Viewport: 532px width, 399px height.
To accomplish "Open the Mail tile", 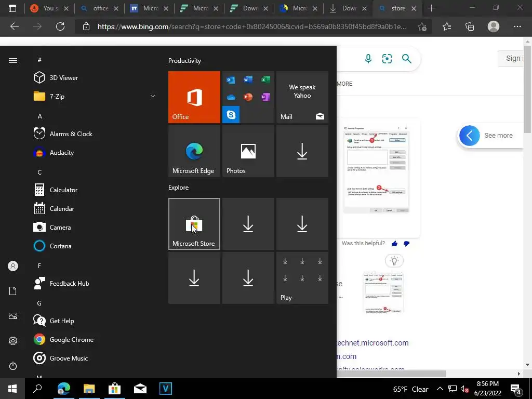I will [302, 97].
